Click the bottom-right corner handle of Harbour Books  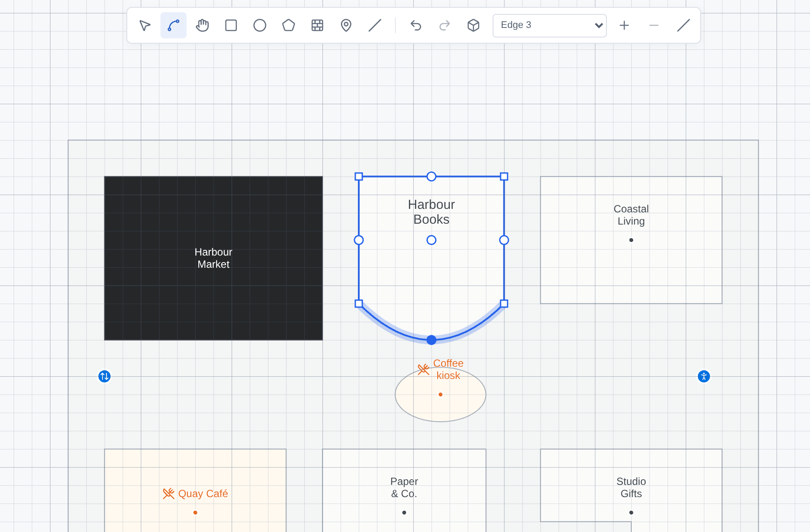504,304
